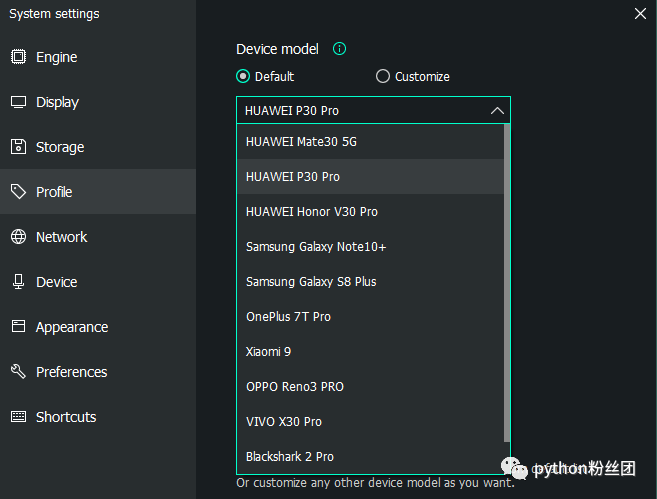Image resolution: width=657 pixels, height=499 pixels.
Task: Click the Shortcuts keyboard icon
Action: click(18, 416)
